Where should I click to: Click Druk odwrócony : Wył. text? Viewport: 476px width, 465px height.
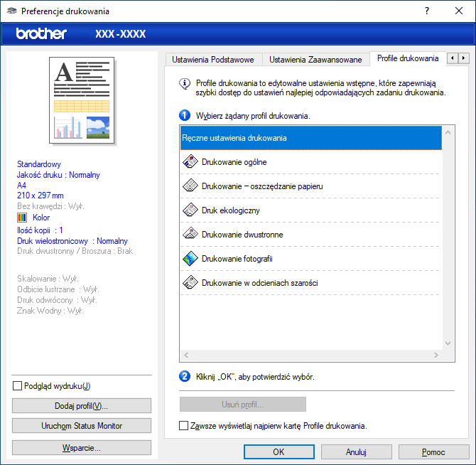(57, 300)
